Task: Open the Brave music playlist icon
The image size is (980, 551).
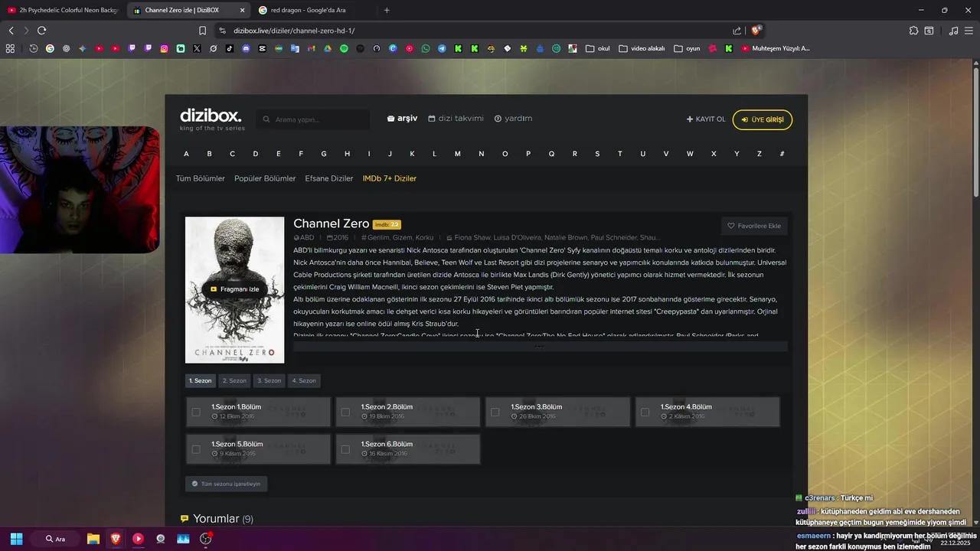Action: [x=953, y=31]
